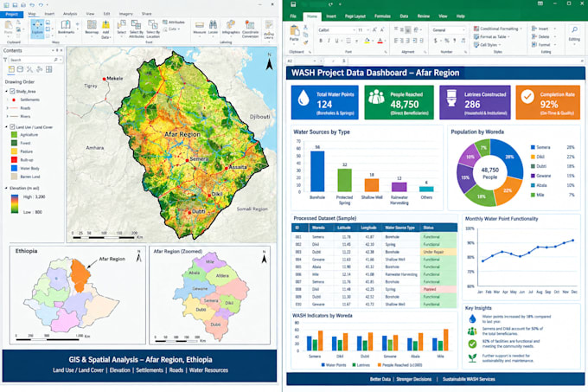Switch Contents to List By Snapping
588x392 pixels.
[x=48, y=69]
